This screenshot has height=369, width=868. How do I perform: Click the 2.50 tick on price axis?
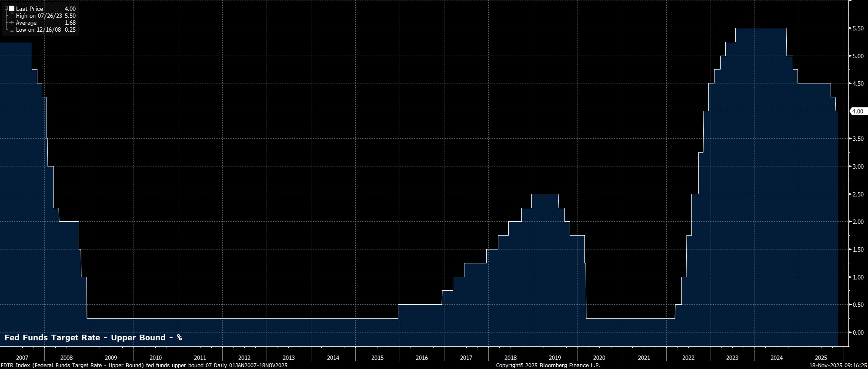[858, 194]
